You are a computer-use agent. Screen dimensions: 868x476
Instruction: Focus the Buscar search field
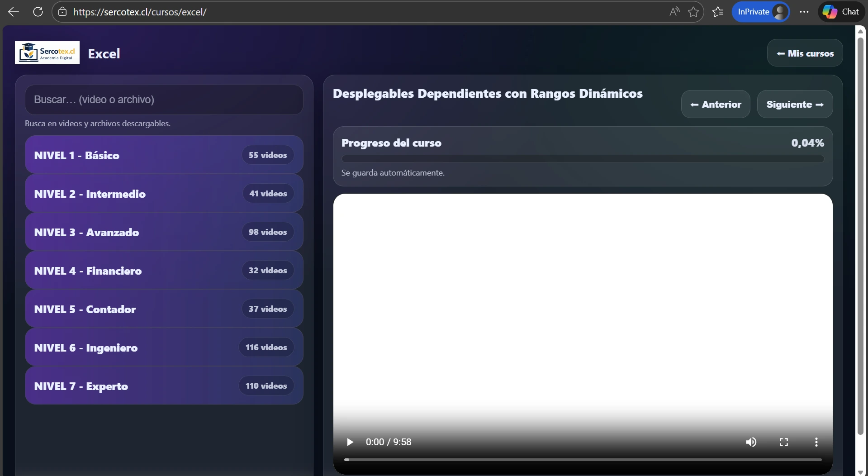[164, 100]
